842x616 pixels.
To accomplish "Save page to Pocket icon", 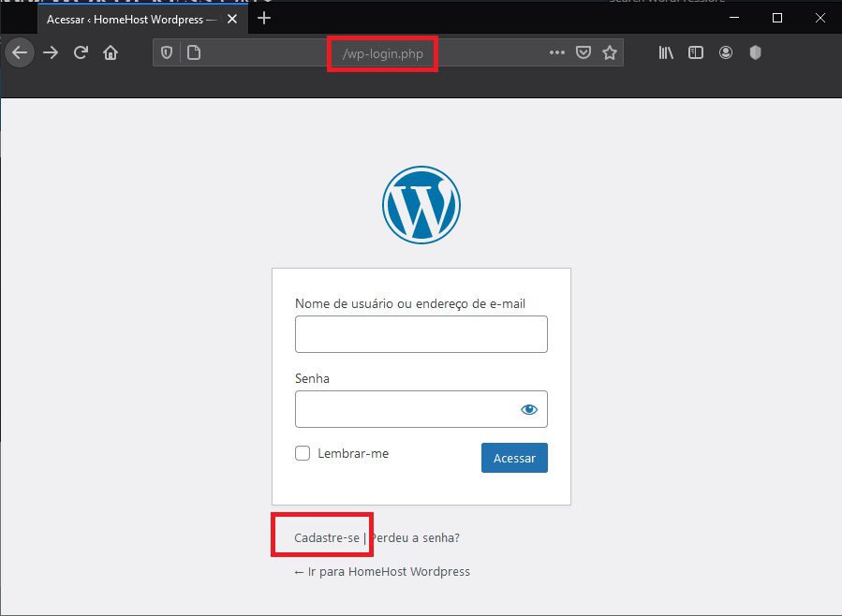I will point(583,52).
